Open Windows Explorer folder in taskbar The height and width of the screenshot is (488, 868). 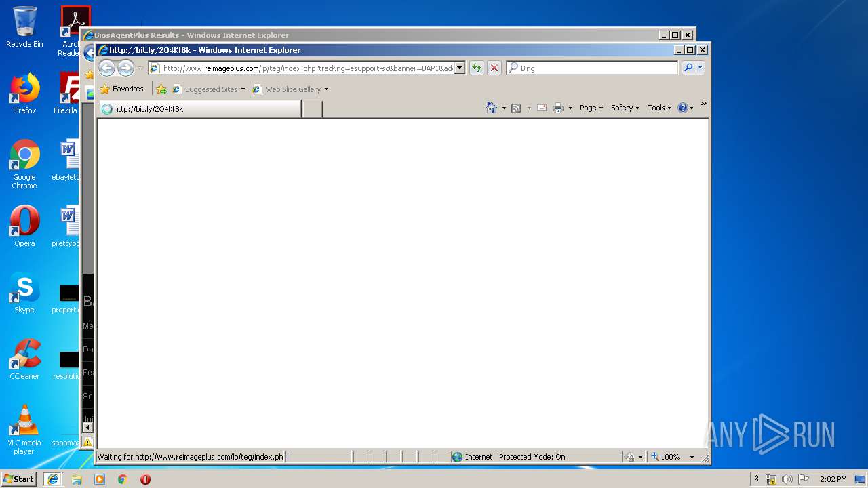tap(77, 479)
